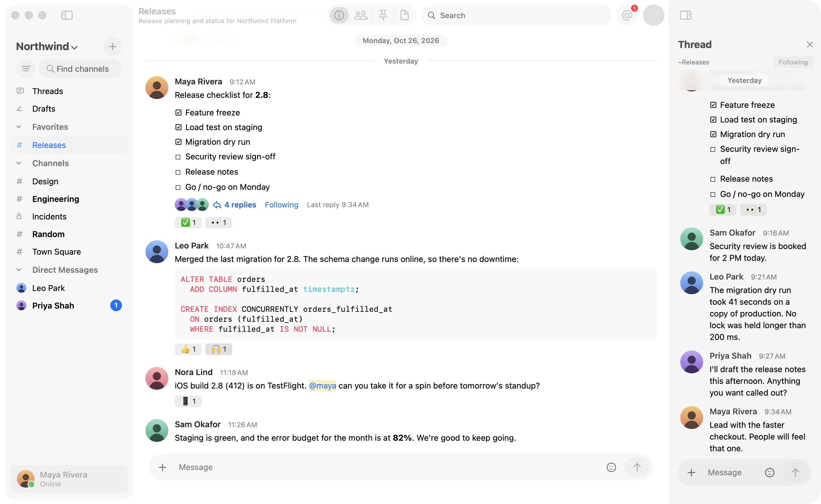821x504 pixels.
Task: Show channel members icon
Action: tap(360, 15)
